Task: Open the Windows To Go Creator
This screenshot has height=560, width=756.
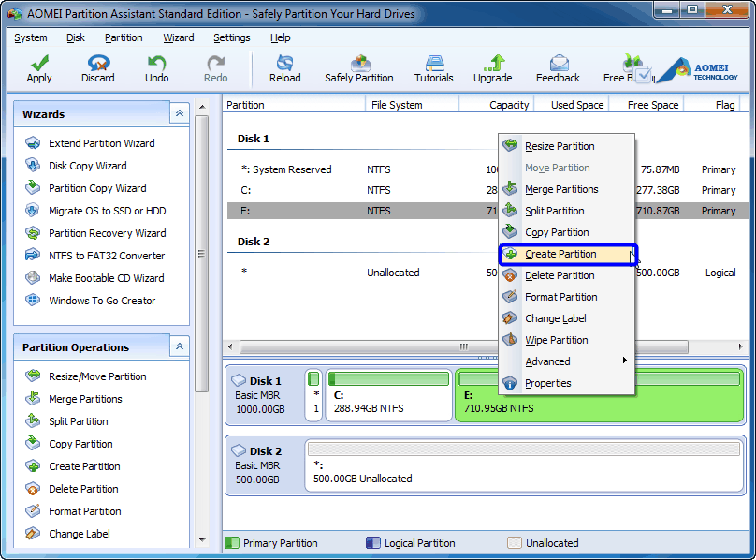Action: [x=90, y=301]
